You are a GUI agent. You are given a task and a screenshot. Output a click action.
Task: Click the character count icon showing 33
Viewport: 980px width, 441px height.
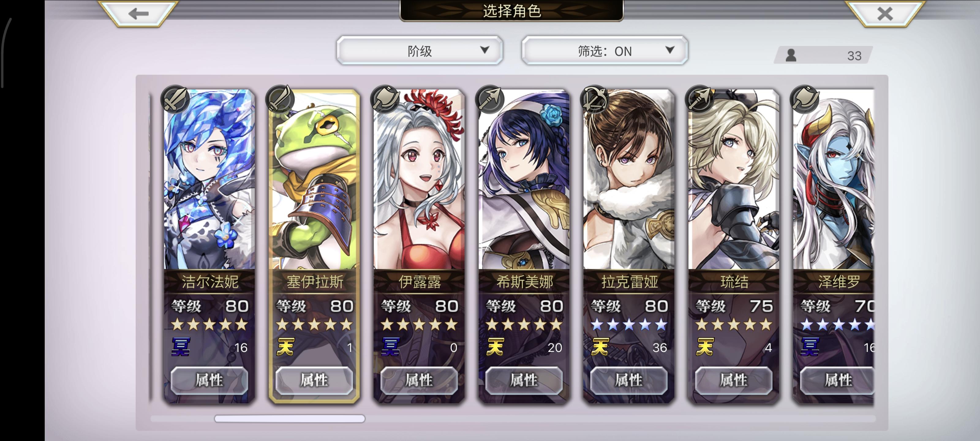(791, 55)
